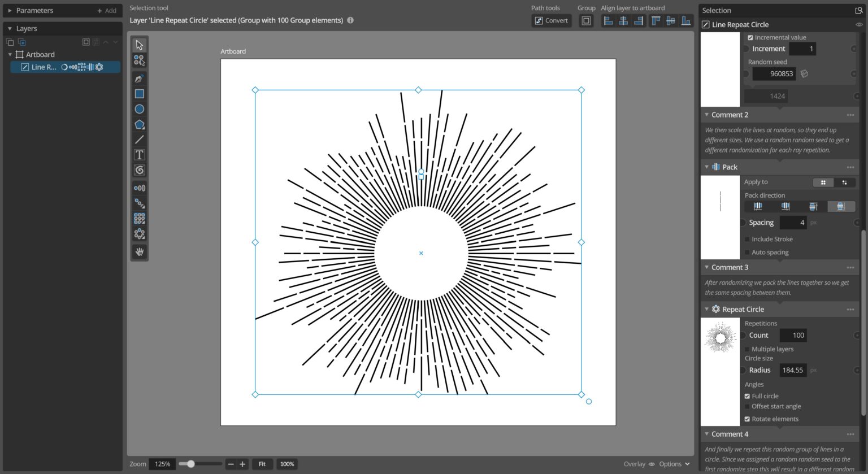The width and height of the screenshot is (868, 474).
Task: Select the Spiral tool
Action: pos(139,169)
